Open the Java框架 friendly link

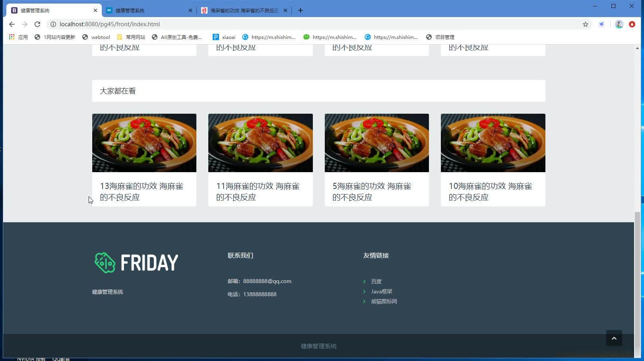pos(382,291)
